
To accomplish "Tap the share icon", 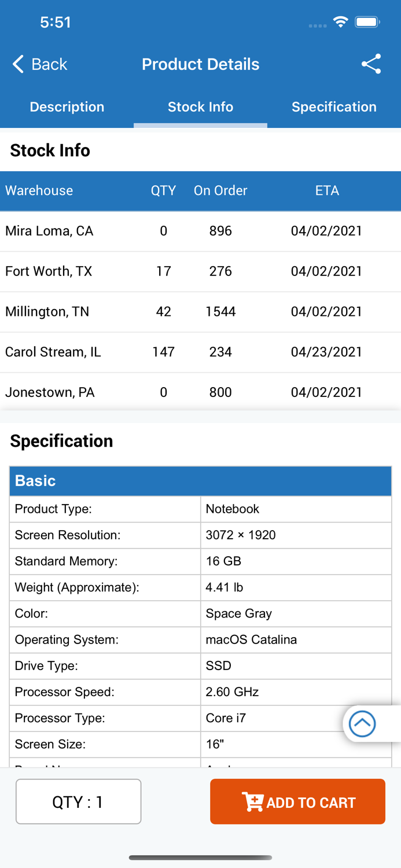I will tap(371, 64).
